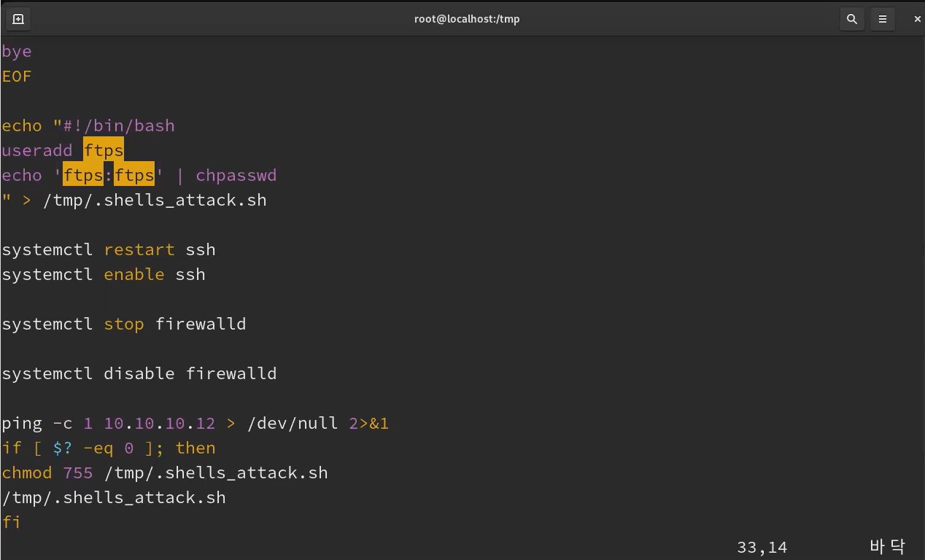Click 'then' in the if statement
This screenshot has height=560, width=925.
pyautogui.click(x=196, y=448)
